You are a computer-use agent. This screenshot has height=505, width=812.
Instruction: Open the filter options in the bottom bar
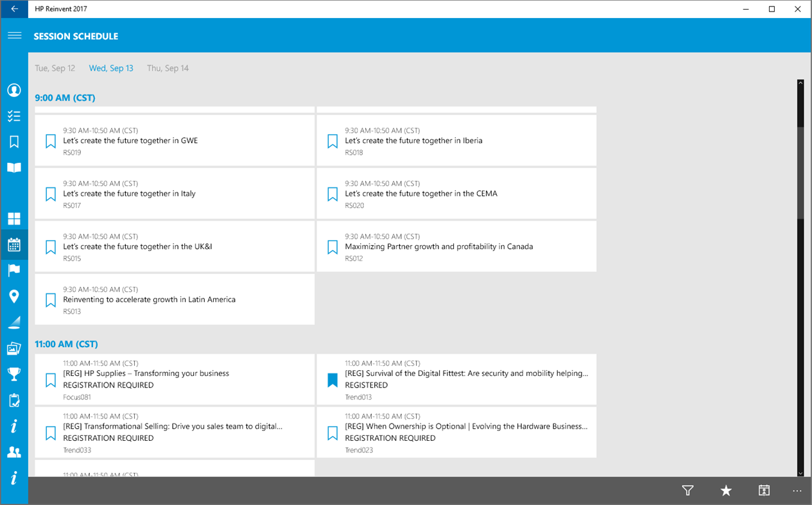click(x=687, y=490)
